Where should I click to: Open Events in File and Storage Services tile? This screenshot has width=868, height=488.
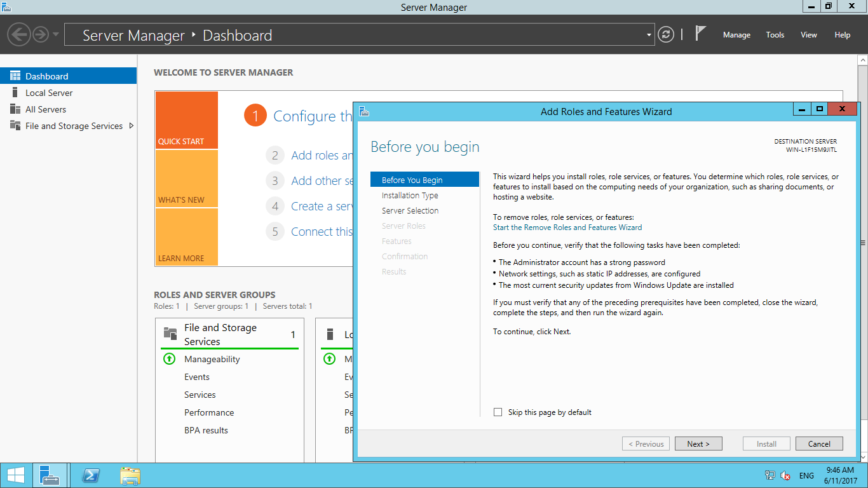[x=197, y=377]
